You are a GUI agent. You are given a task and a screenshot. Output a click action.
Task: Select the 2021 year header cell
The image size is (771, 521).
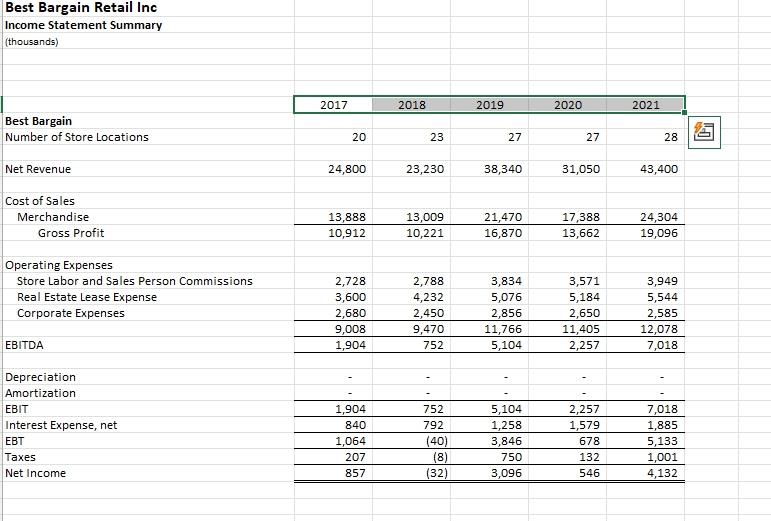[x=646, y=105]
